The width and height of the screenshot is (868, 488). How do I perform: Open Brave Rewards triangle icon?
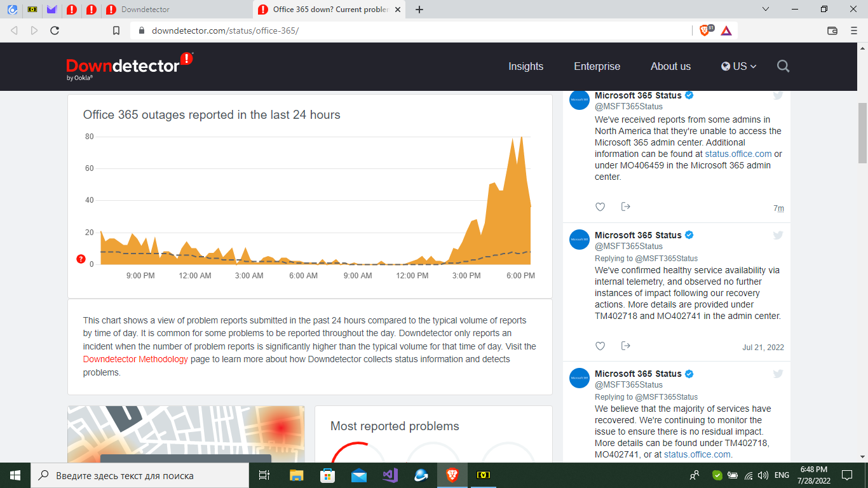point(726,30)
